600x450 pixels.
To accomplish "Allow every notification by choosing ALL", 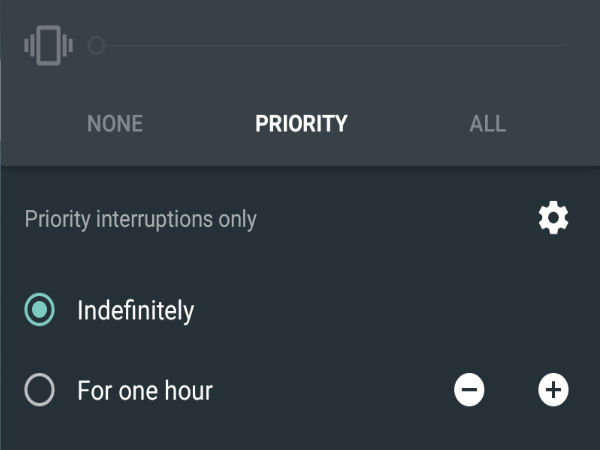I will pos(488,124).
